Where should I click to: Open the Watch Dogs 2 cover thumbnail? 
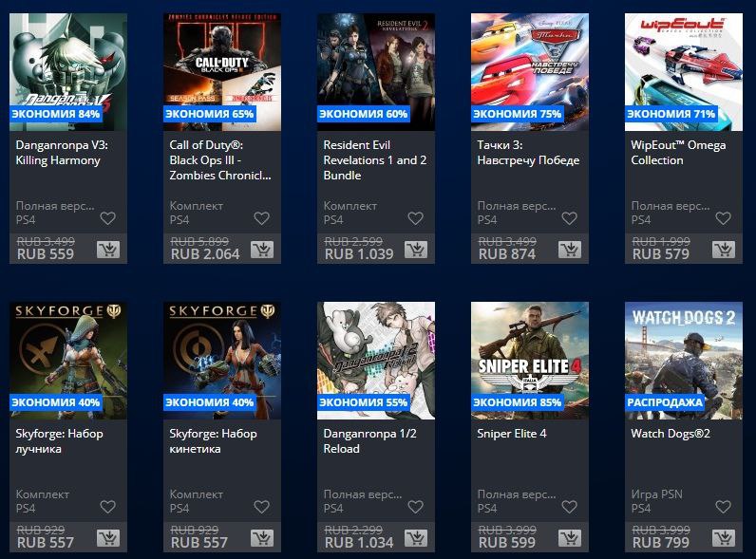pyautogui.click(x=683, y=361)
